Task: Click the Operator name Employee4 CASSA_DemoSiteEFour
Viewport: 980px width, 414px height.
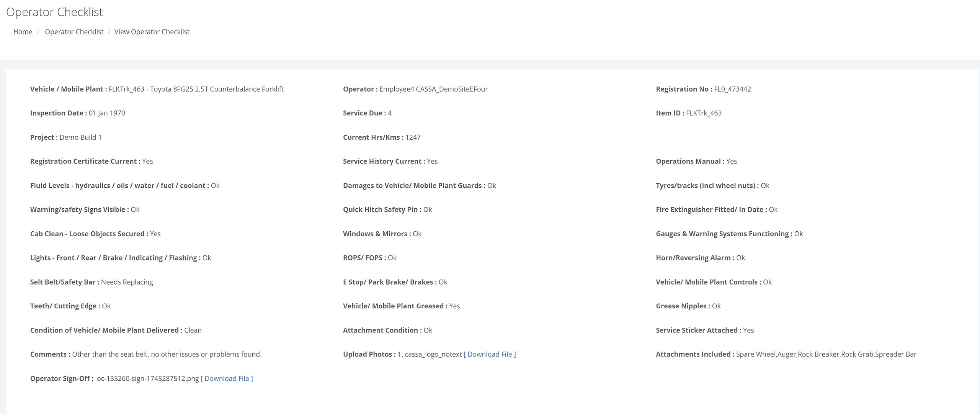Action: pyautogui.click(x=433, y=89)
